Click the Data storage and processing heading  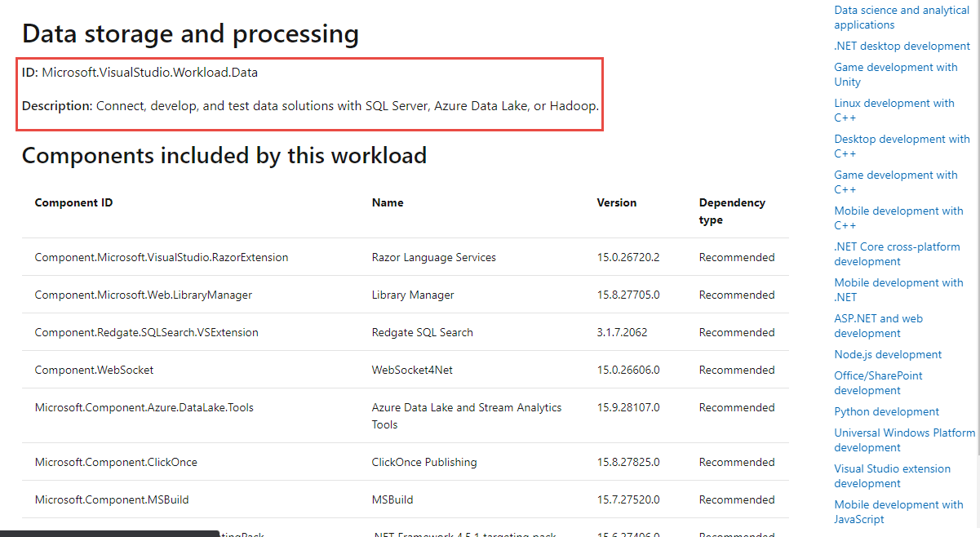[x=190, y=34]
